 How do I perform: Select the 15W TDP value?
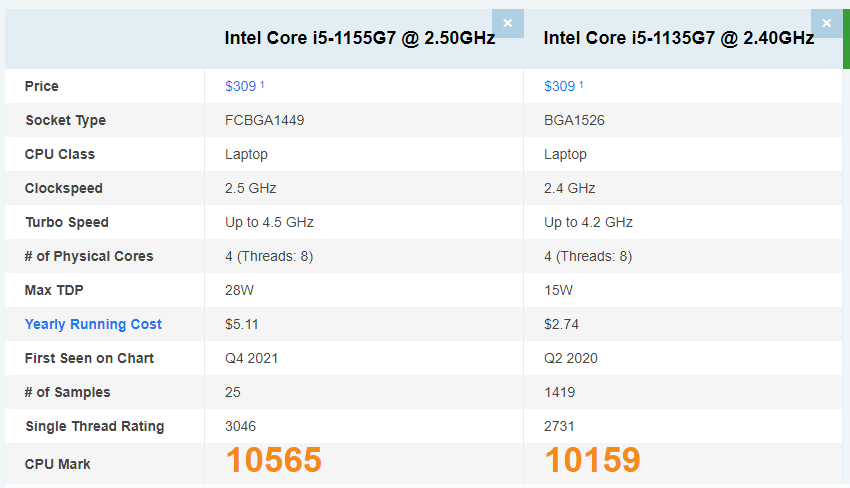[x=558, y=291]
